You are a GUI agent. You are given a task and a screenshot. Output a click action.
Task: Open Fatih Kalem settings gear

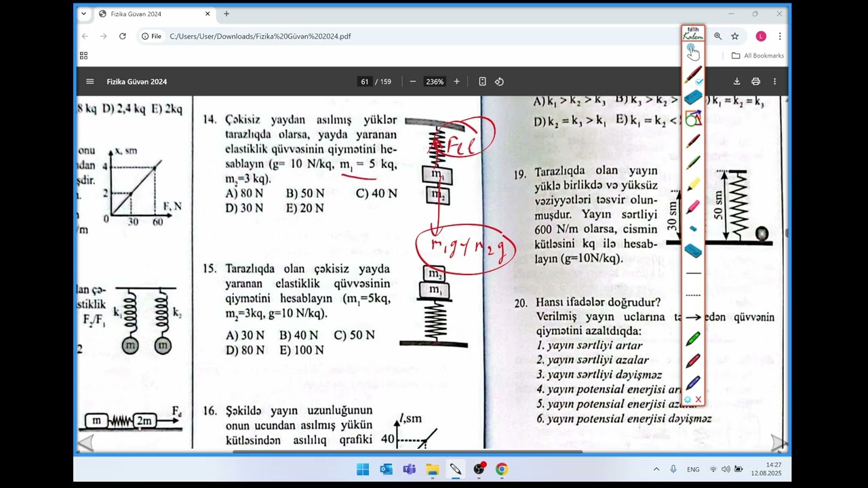click(x=688, y=400)
